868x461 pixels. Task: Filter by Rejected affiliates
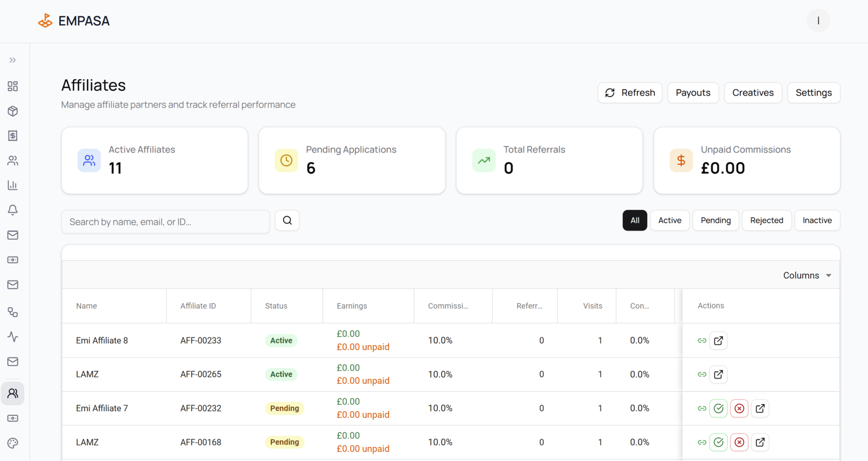pyautogui.click(x=767, y=220)
